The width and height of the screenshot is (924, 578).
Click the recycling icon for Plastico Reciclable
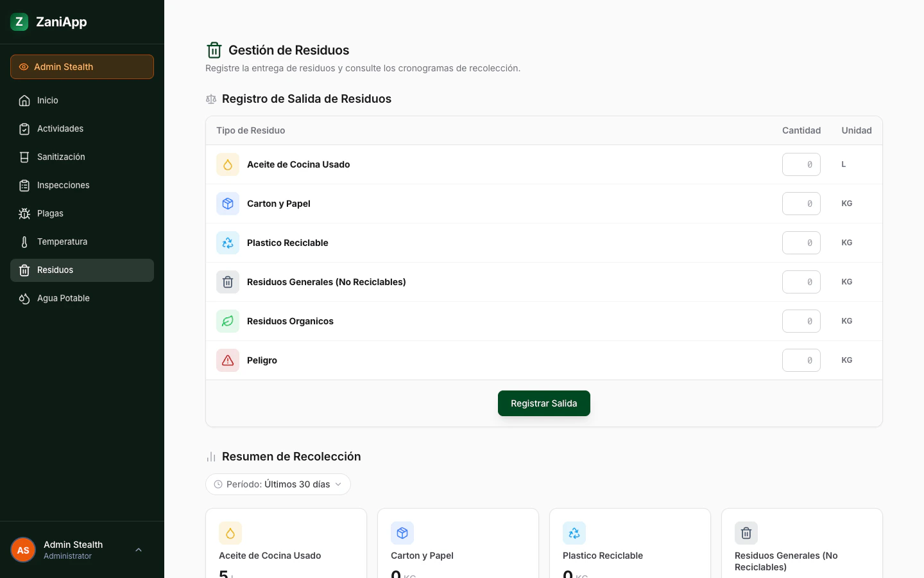coord(228,243)
